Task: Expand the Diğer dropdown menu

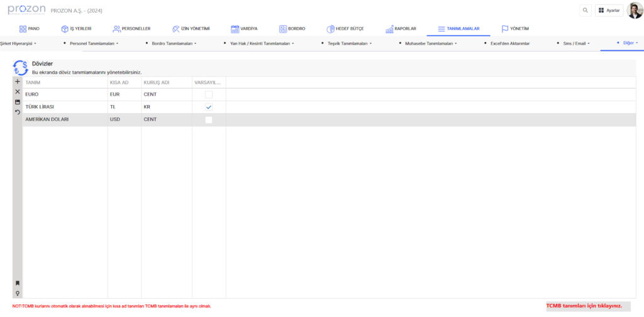Action: (x=630, y=43)
